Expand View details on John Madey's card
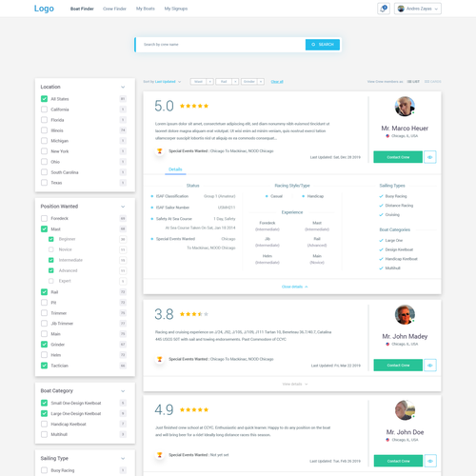 point(295,384)
